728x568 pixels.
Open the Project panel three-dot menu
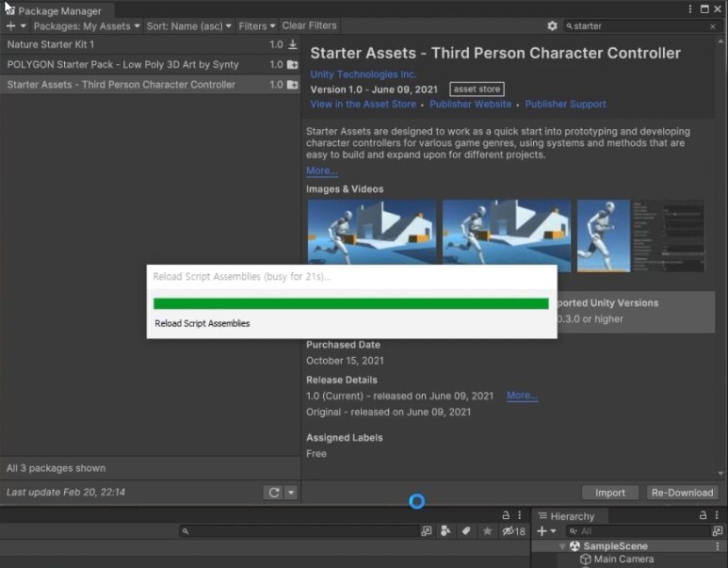pyautogui.click(x=520, y=515)
